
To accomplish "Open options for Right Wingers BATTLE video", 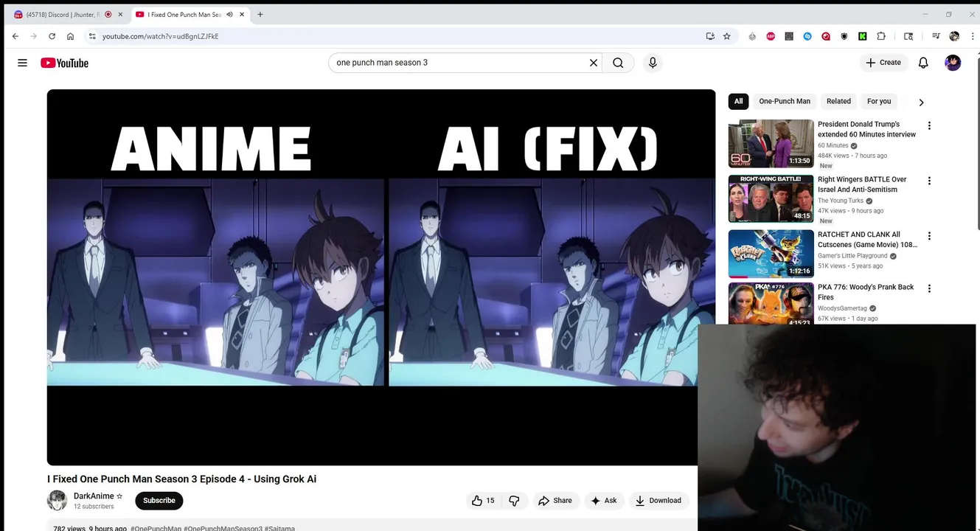I will (929, 181).
